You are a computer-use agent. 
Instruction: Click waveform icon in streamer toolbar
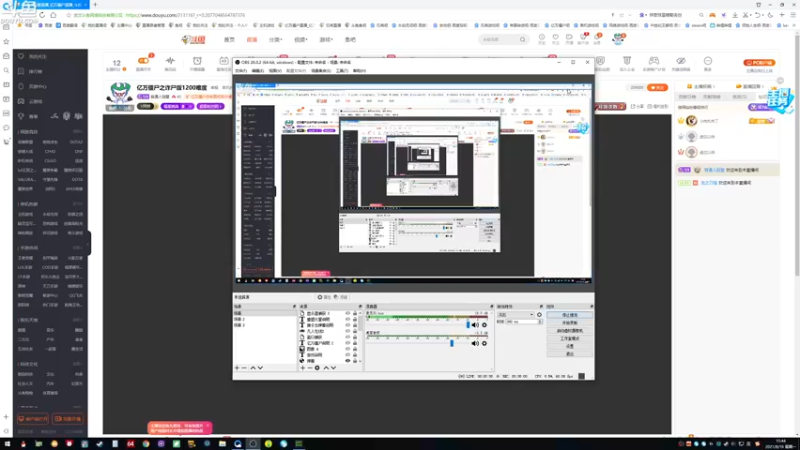click(170, 61)
